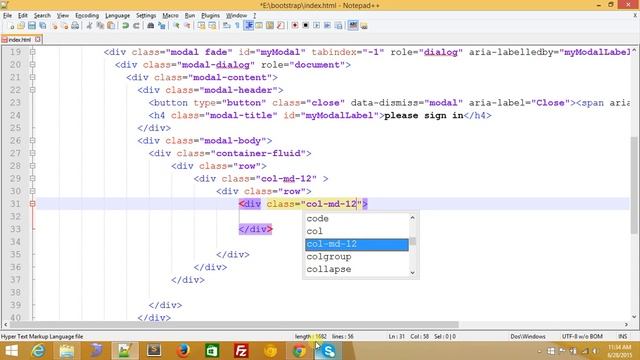Image resolution: width=640 pixels, height=360 pixels.
Task: Collapse fold marker on line 21
Action: pyautogui.click(x=32, y=77)
